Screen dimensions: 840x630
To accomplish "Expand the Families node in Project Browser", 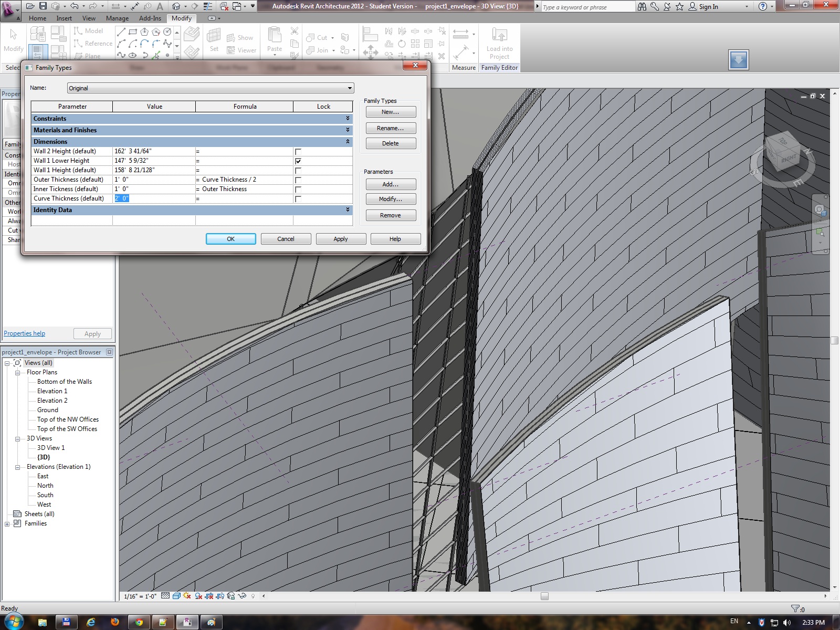I will pos(7,524).
